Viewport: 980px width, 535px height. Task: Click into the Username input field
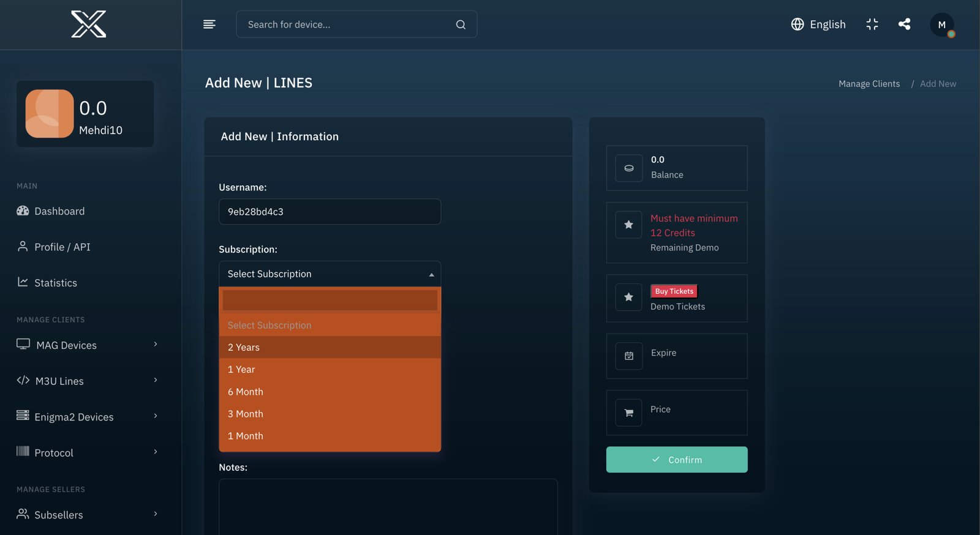coord(330,212)
